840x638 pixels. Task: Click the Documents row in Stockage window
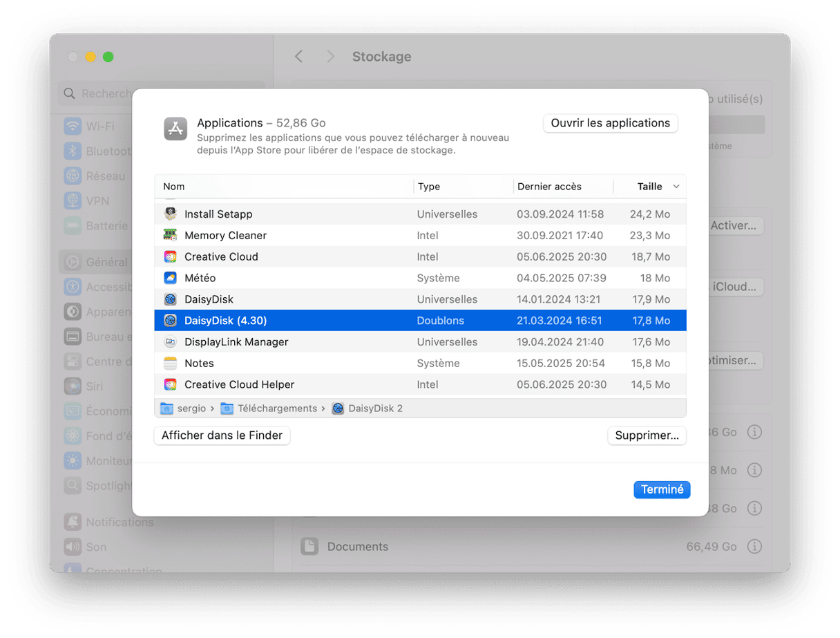pos(532,546)
